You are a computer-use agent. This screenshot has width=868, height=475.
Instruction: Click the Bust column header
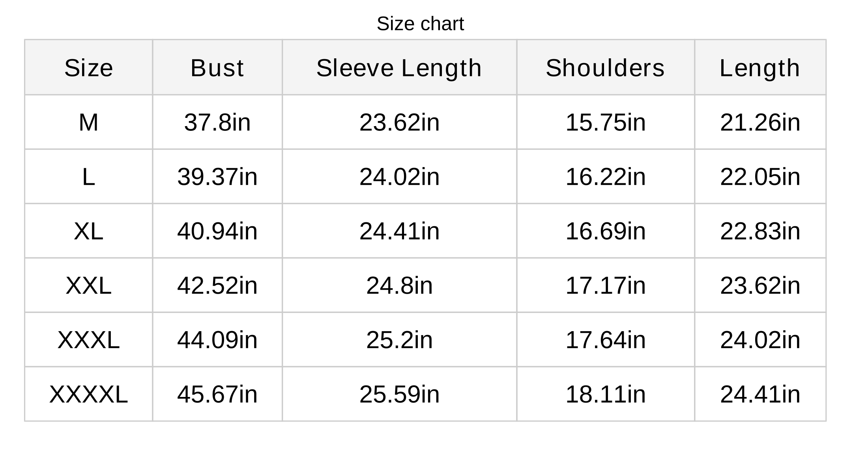pos(217,68)
